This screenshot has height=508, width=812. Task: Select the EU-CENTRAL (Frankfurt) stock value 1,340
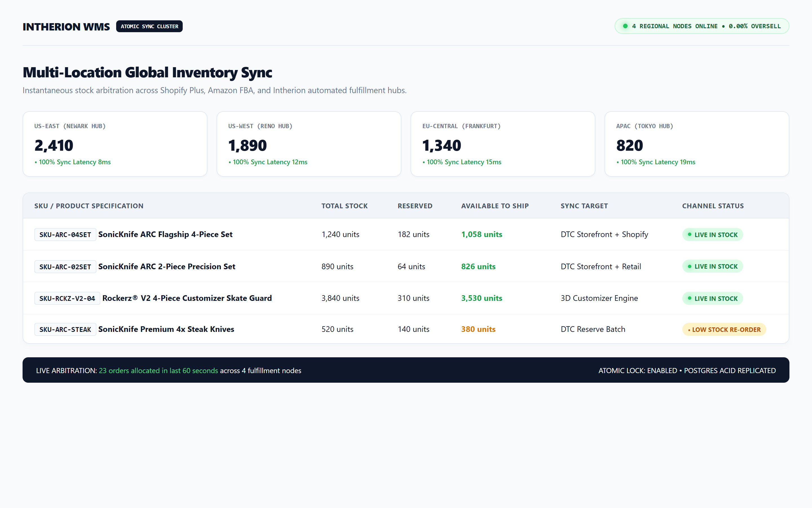click(x=442, y=145)
